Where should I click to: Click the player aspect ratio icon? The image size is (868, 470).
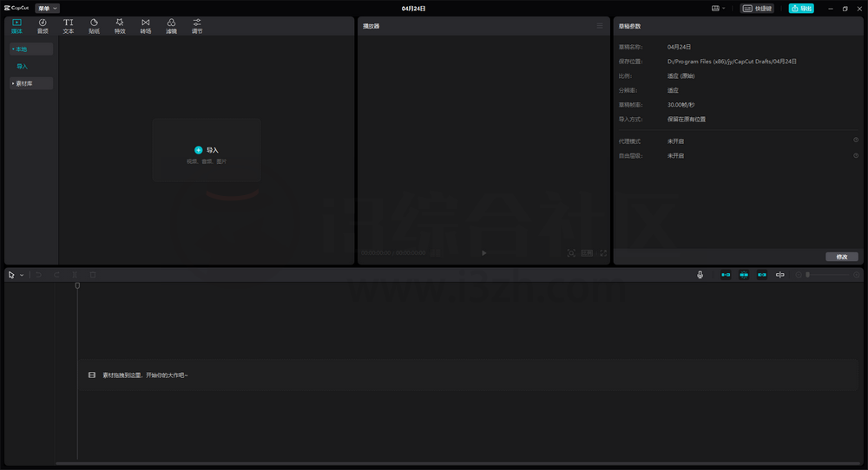click(588, 252)
